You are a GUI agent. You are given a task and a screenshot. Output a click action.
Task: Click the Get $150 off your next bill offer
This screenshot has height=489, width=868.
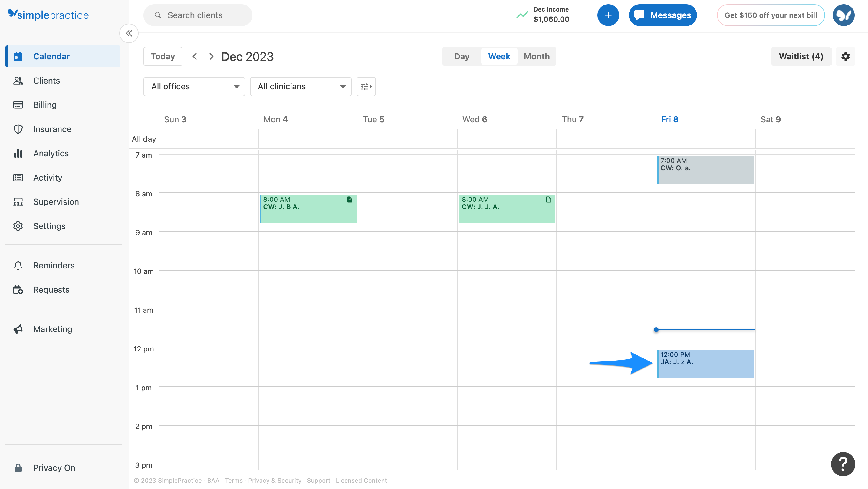[771, 15]
